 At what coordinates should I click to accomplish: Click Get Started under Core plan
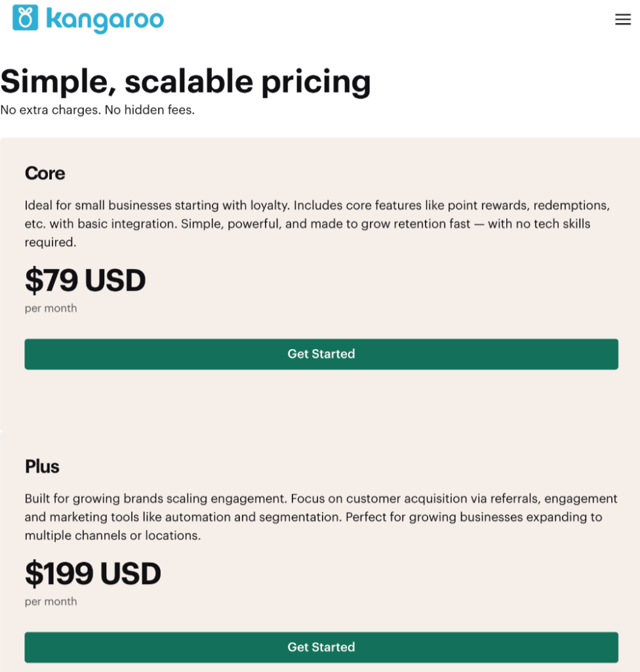click(x=321, y=354)
